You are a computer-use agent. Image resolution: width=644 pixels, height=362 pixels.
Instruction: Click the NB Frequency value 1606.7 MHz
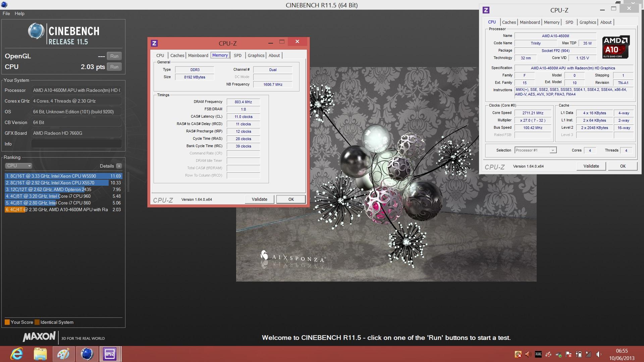point(273,84)
